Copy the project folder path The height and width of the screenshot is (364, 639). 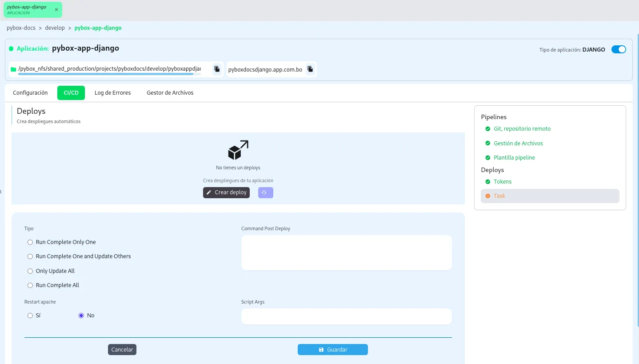(217, 69)
